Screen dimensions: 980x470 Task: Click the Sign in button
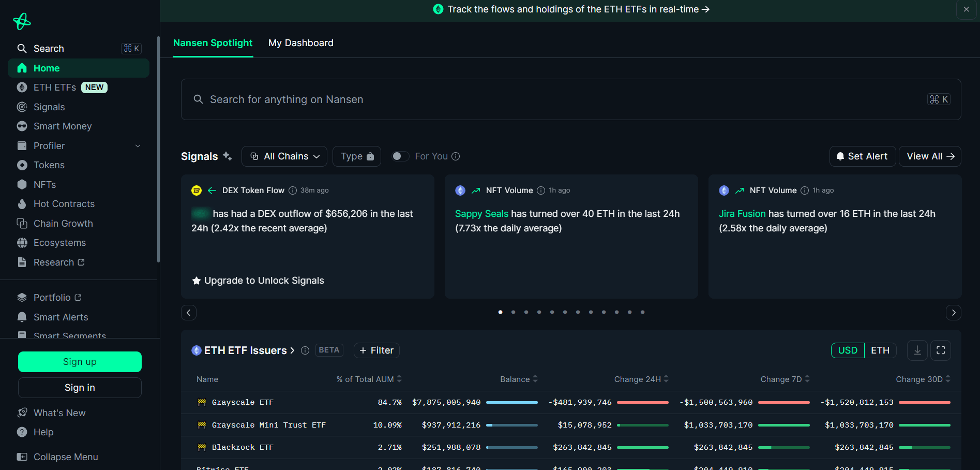click(x=80, y=388)
